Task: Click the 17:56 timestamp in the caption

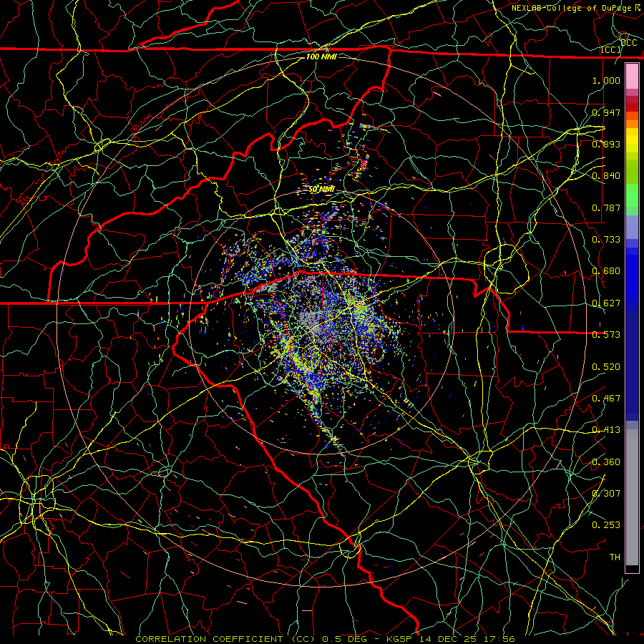Action: pyautogui.click(x=499, y=639)
